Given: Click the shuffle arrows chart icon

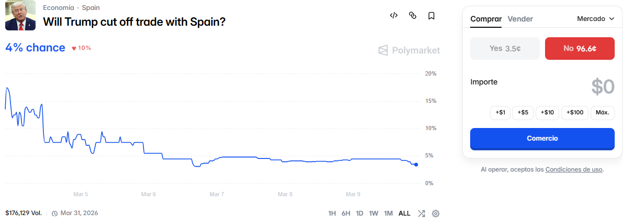Looking at the screenshot, I should (421, 214).
